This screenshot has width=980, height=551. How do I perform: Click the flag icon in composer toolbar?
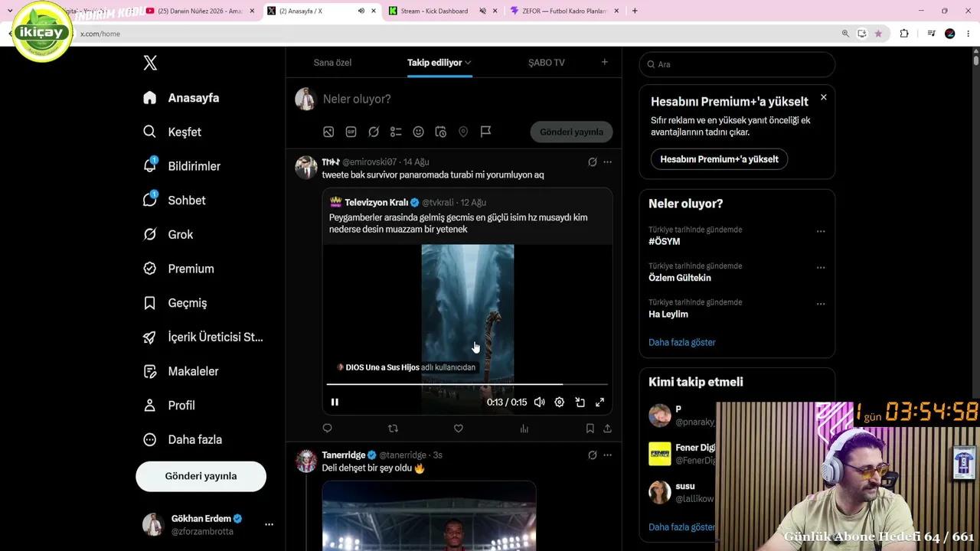[485, 132]
